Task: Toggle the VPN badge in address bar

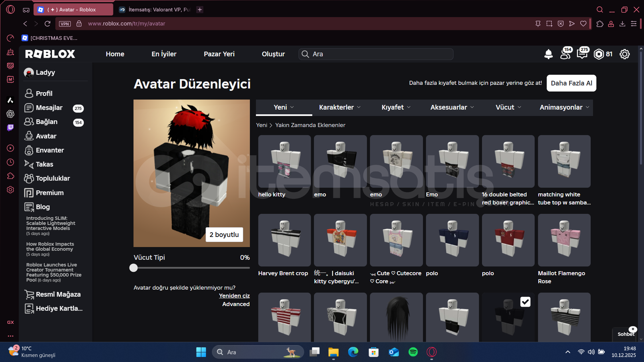Action: [x=65, y=24]
